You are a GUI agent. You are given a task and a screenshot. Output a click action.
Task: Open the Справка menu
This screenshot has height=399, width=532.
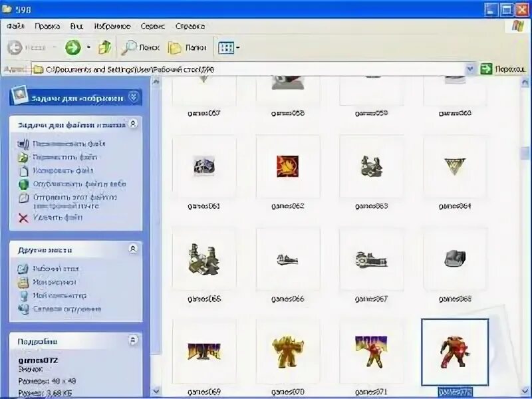coord(190,27)
